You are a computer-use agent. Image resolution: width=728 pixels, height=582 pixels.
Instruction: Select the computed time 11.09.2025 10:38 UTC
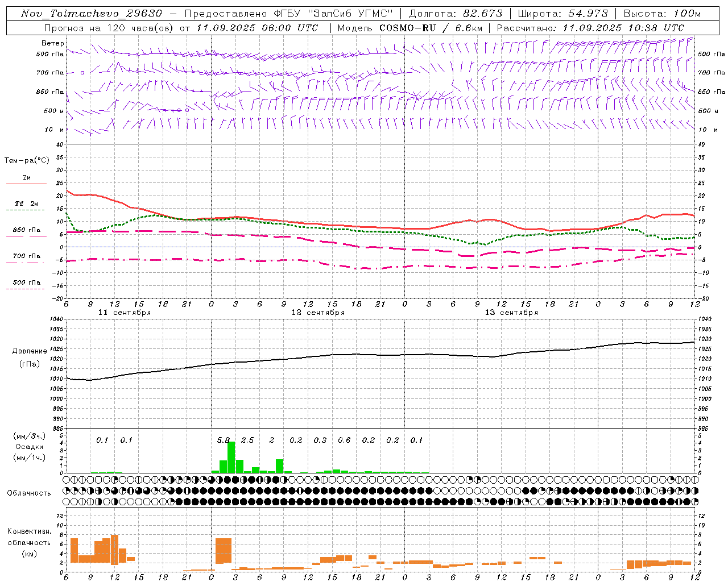coord(624,28)
